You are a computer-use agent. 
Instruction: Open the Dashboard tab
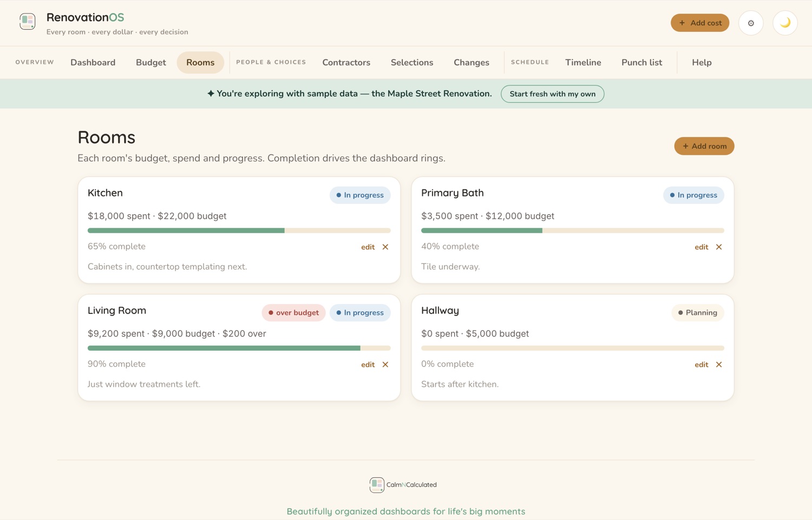[93, 62]
